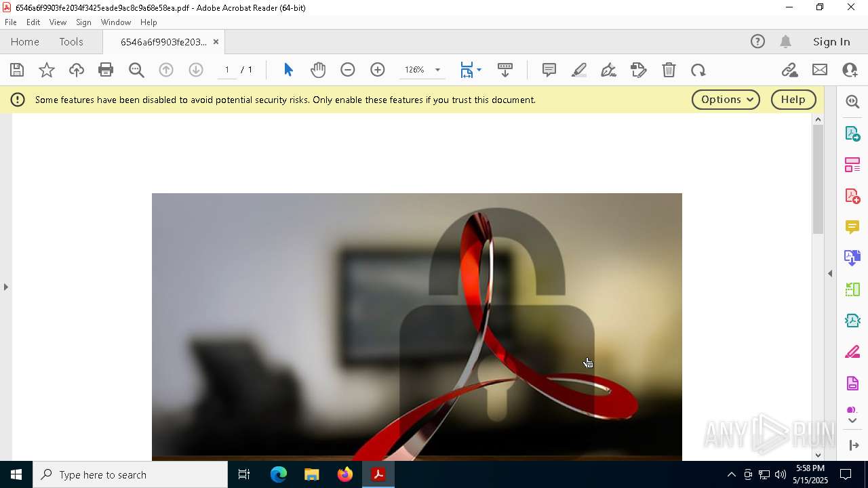Open the Fill and Sign pen tool
This screenshot has height=488, width=868.
point(609,70)
